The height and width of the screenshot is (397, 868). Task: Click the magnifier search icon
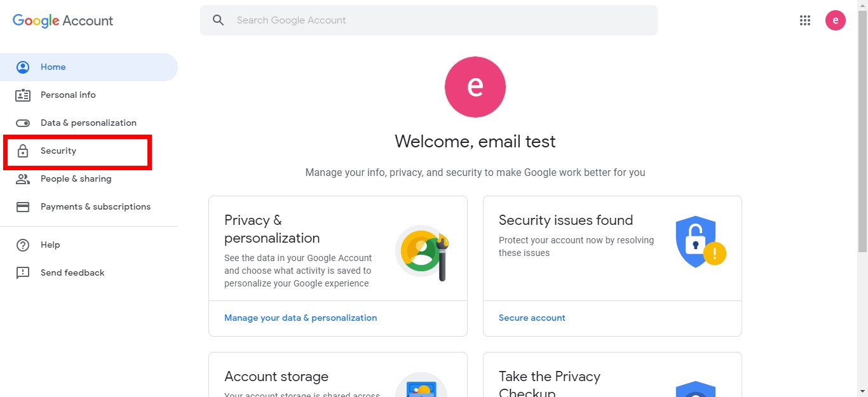coord(219,20)
